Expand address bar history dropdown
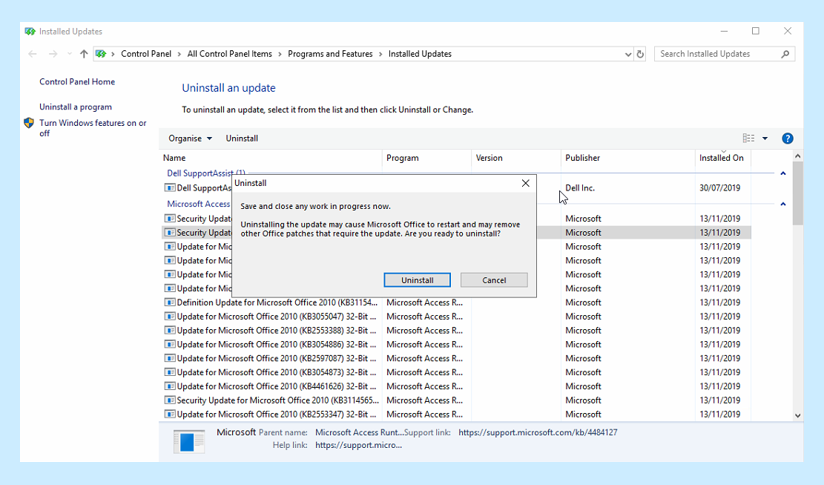Image resolution: width=824 pixels, height=485 pixels. coord(627,54)
